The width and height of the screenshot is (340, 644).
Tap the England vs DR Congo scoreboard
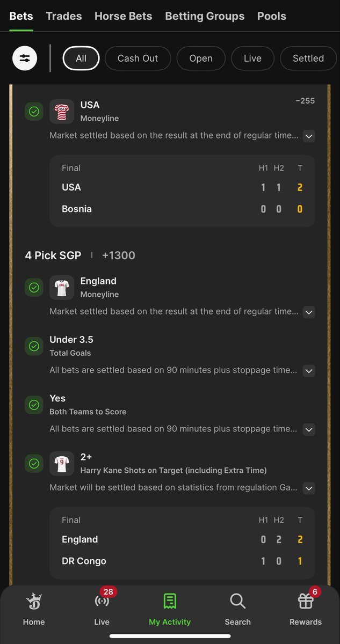pos(182,543)
